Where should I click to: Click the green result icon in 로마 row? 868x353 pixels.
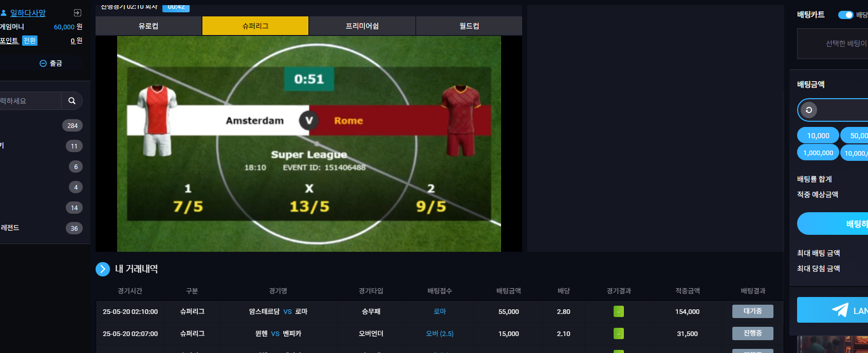pyautogui.click(x=619, y=311)
